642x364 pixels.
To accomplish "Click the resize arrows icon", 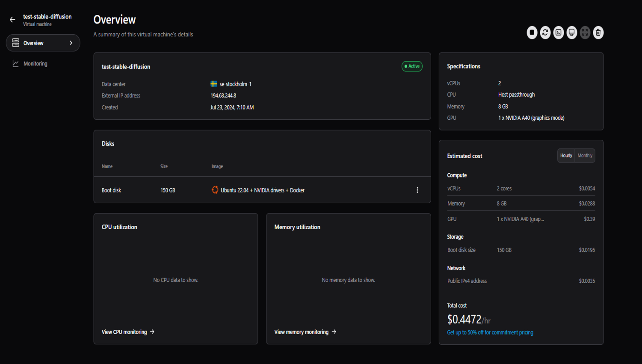I will pos(585,33).
